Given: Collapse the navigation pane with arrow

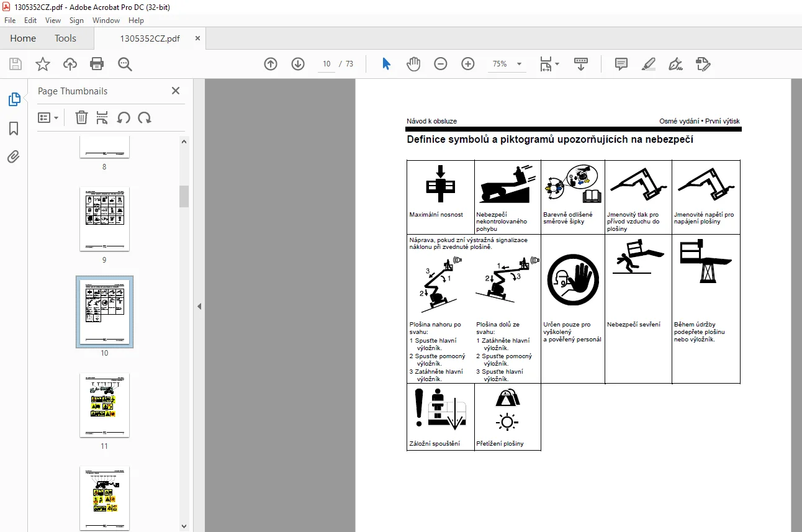Looking at the screenshot, I should click(199, 306).
